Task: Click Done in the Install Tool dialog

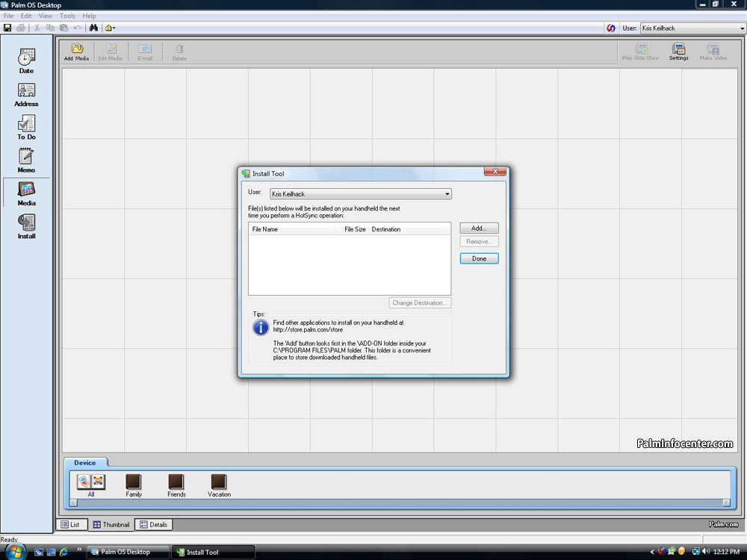Action: coord(480,258)
